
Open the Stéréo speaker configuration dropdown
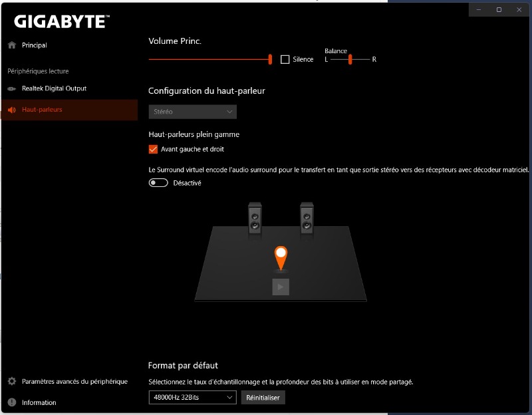pyautogui.click(x=192, y=112)
